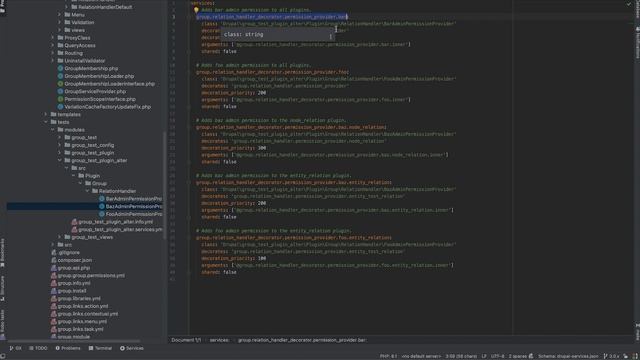The image size is (640, 360).
Task: Open the Bookmarks side tool window tab
Action: (2, 253)
